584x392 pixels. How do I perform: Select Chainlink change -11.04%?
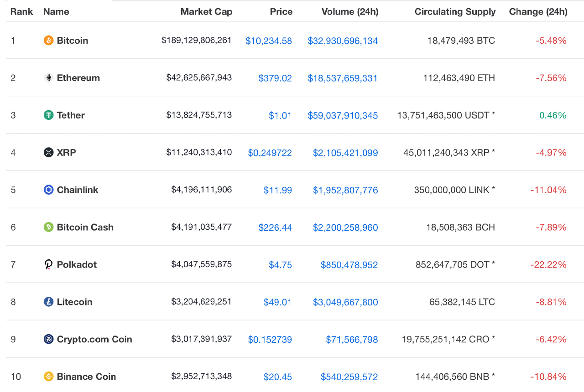[x=548, y=190]
